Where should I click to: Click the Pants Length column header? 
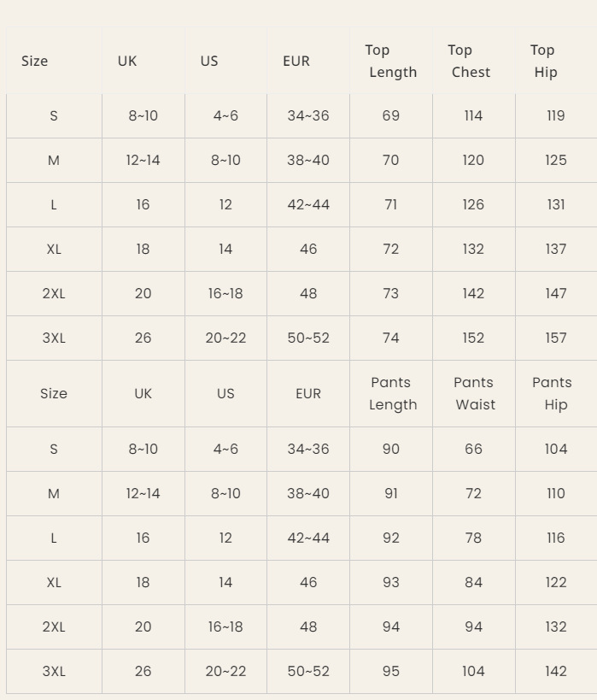point(392,393)
